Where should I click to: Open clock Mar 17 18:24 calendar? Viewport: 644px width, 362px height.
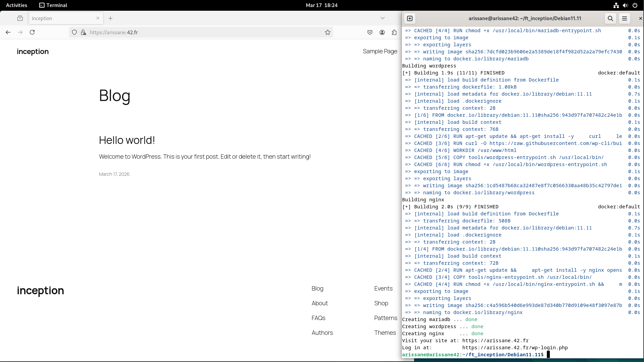point(322,5)
